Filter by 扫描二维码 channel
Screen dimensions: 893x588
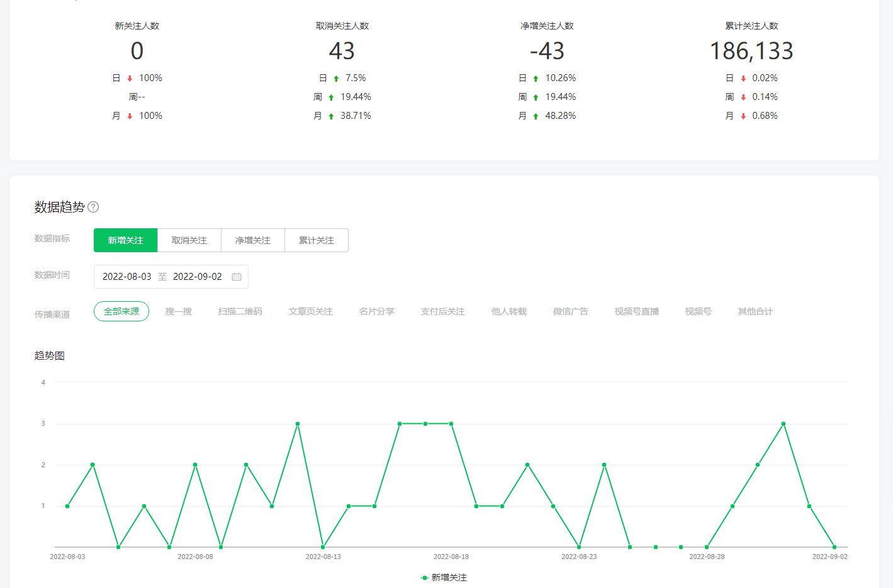(240, 311)
